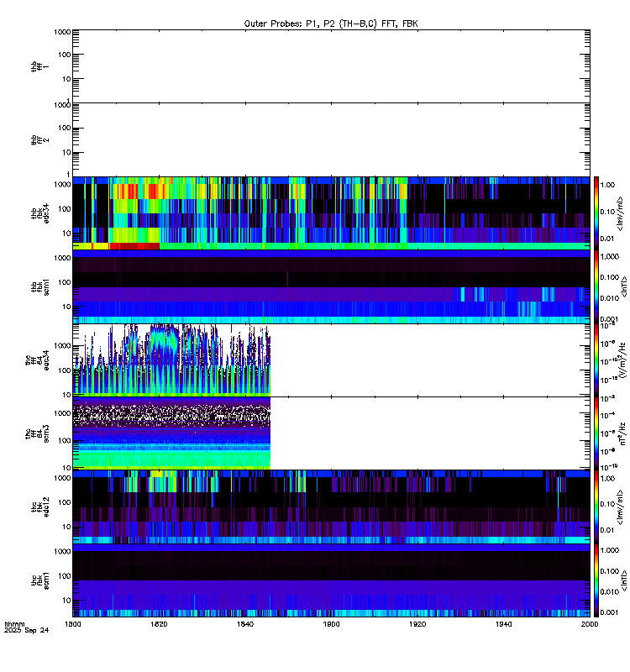Click the thc fbk edc12 spectrogram panel

331,507
